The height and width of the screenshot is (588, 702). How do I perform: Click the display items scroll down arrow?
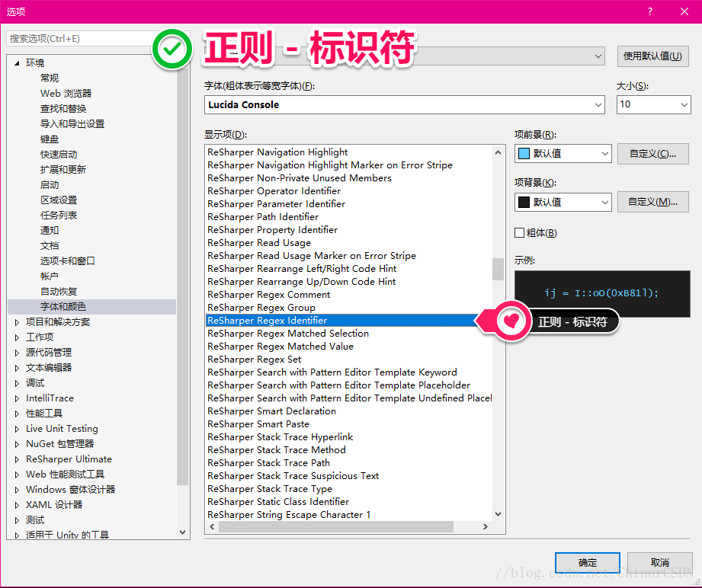click(x=498, y=514)
